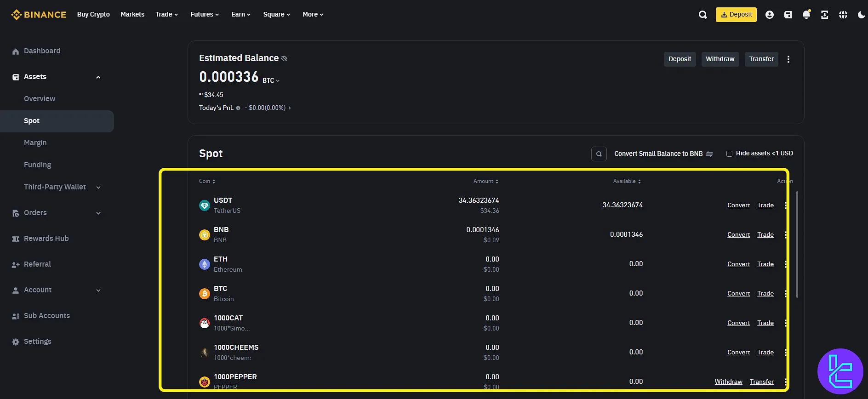Image resolution: width=868 pixels, height=399 pixels.
Task: Open the user profile icon
Action: [770, 15]
